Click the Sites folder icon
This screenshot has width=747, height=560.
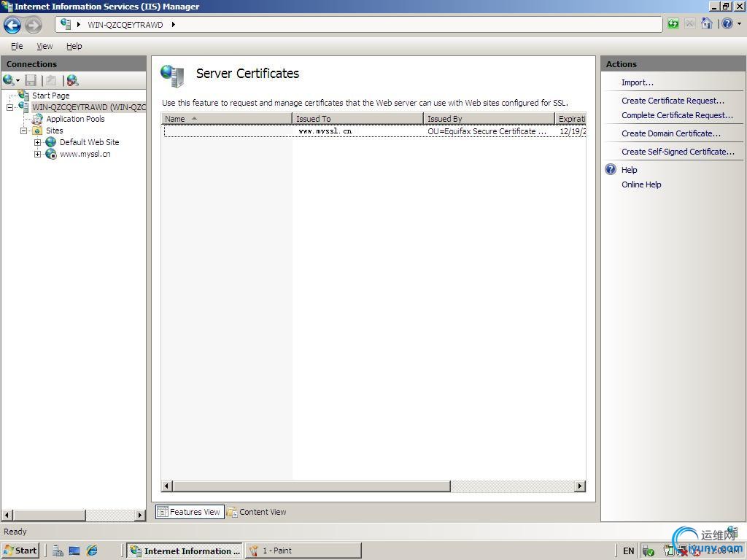(37, 131)
